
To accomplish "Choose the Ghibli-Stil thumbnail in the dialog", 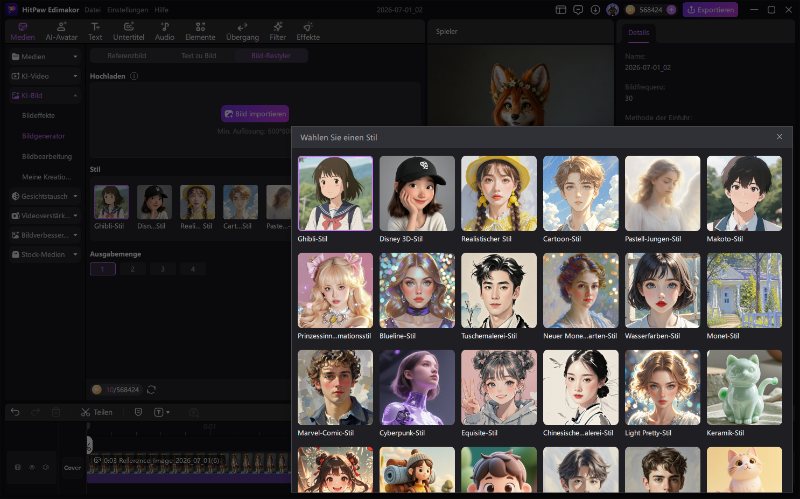I will [335, 193].
